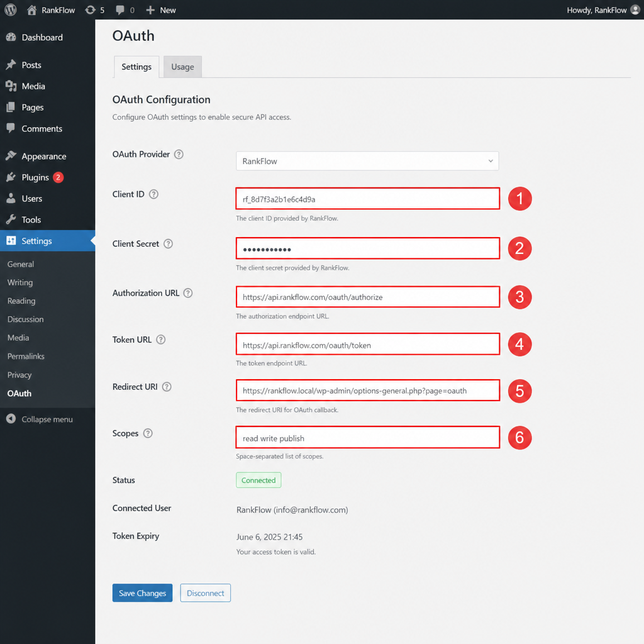Screen dimensions: 644x644
Task: Focus the Client ID input field
Action: pos(367,199)
